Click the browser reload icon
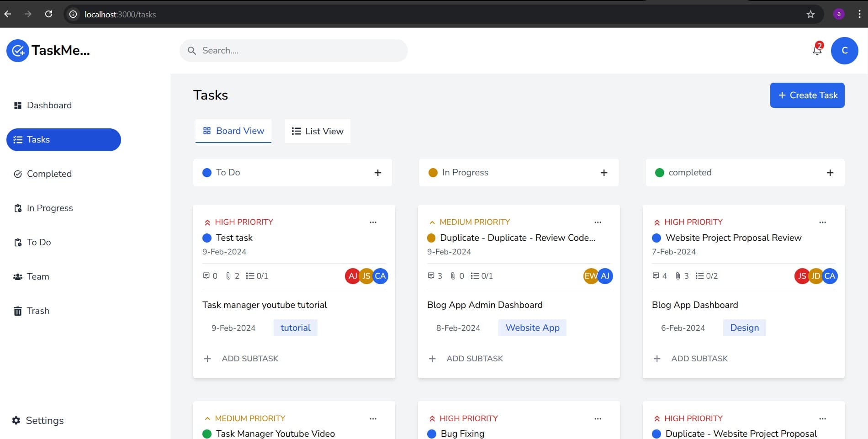The height and width of the screenshot is (439, 868). click(x=49, y=14)
